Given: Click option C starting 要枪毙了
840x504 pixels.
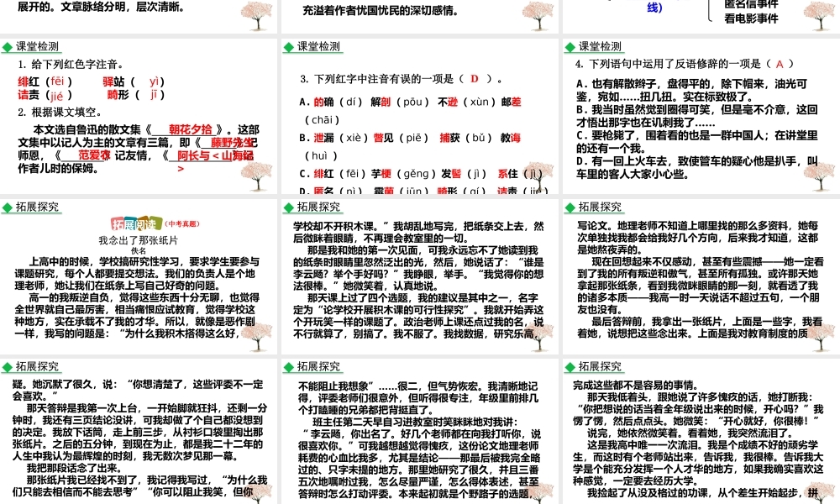Looking at the screenshot, I should [697, 142].
